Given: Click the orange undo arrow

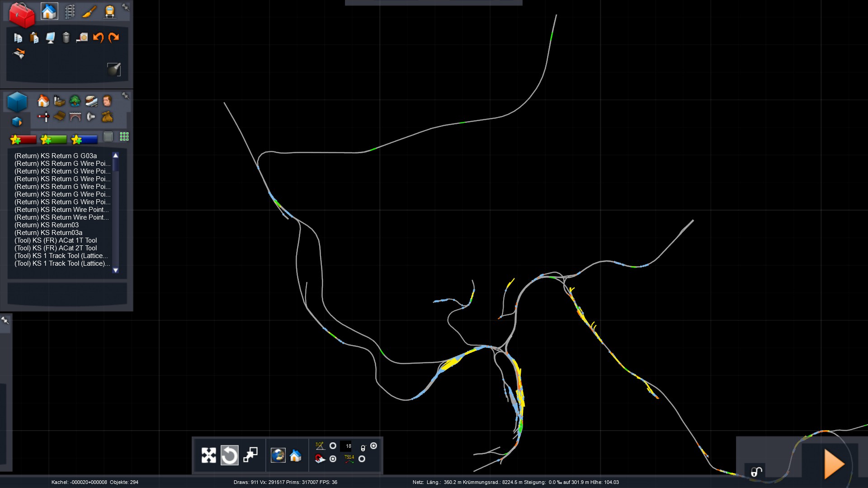Looking at the screenshot, I should [x=98, y=38].
